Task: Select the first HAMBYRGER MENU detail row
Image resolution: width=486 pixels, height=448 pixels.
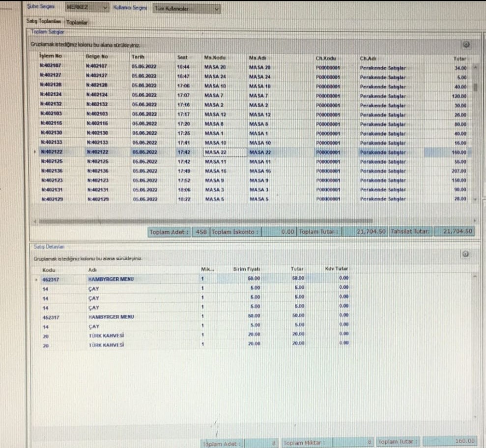Action: (195, 279)
